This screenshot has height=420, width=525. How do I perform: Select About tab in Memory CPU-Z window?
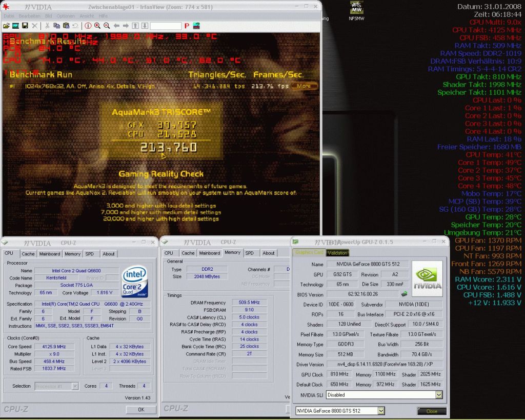pyautogui.click(x=268, y=253)
